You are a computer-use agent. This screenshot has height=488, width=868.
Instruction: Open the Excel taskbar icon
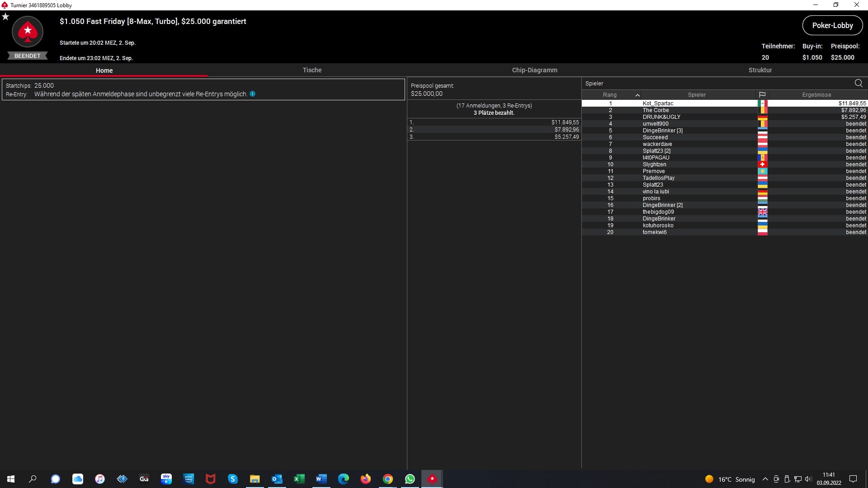coord(299,479)
